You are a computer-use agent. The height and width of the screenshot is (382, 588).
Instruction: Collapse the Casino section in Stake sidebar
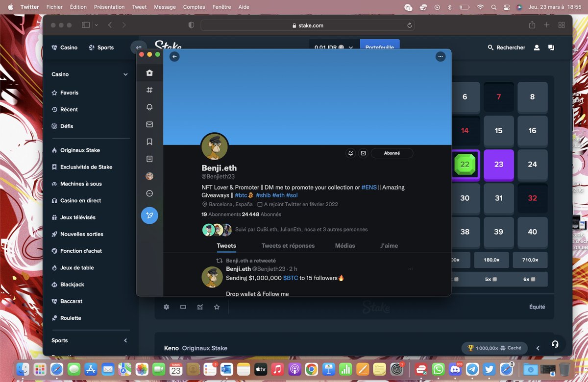click(x=125, y=74)
